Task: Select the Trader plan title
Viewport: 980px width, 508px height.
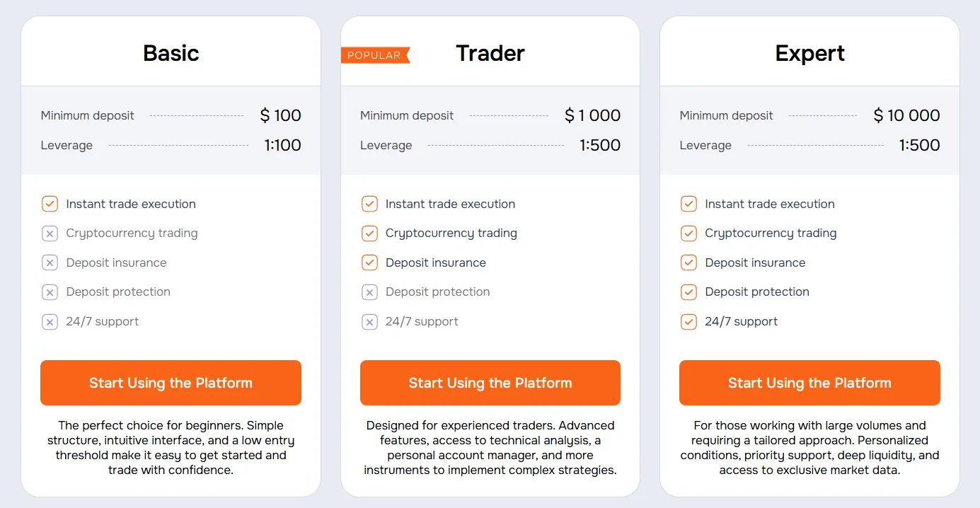Action: [490, 53]
